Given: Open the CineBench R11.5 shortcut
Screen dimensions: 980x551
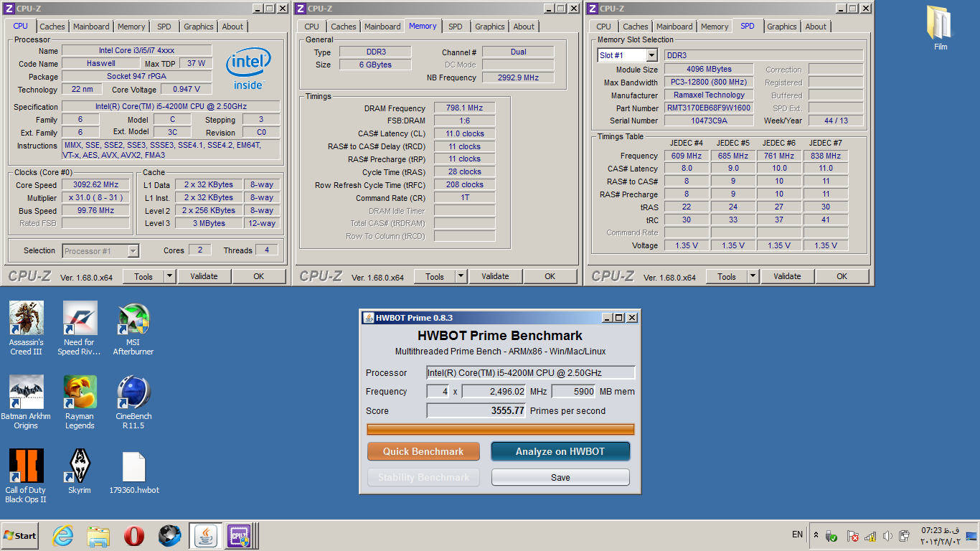Looking at the screenshot, I should (133, 402).
